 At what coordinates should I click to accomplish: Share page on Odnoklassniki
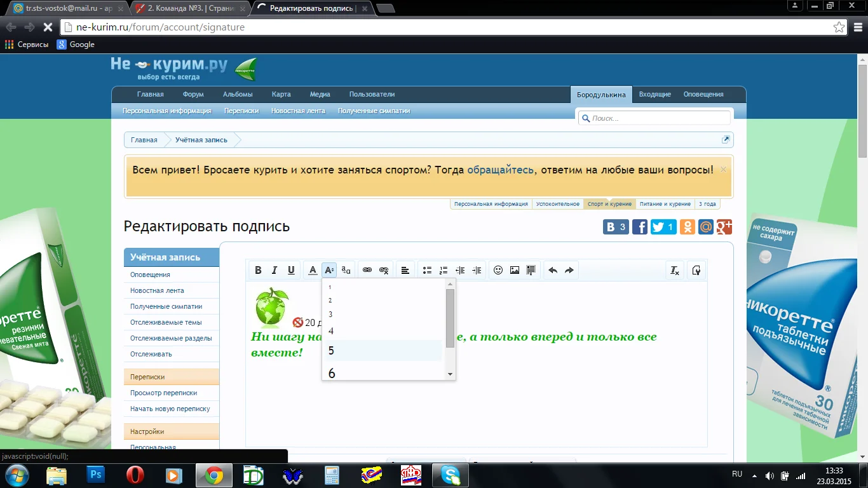click(688, 227)
